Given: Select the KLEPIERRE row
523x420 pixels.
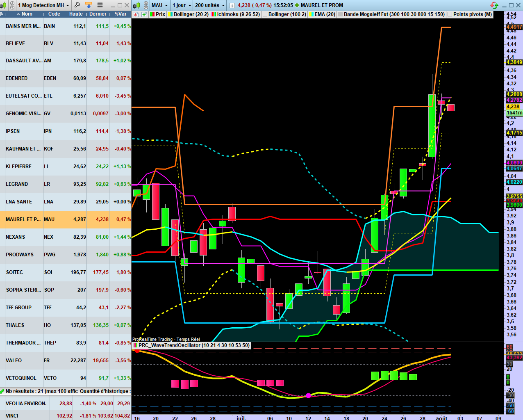Looking at the screenshot, I should 66,166.
